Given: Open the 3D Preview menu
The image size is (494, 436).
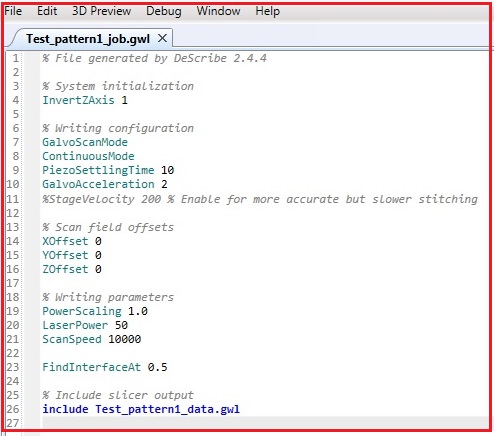Looking at the screenshot, I should point(102,11).
